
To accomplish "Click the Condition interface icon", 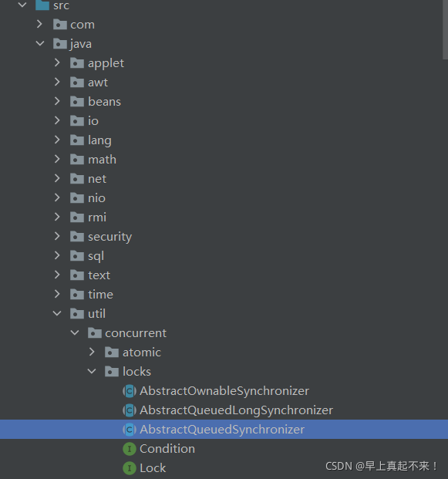I will point(130,449).
